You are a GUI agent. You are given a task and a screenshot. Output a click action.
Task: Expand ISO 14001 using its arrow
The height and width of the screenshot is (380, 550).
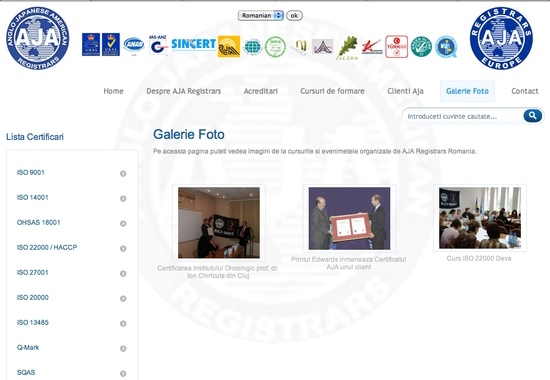pyautogui.click(x=123, y=198)
